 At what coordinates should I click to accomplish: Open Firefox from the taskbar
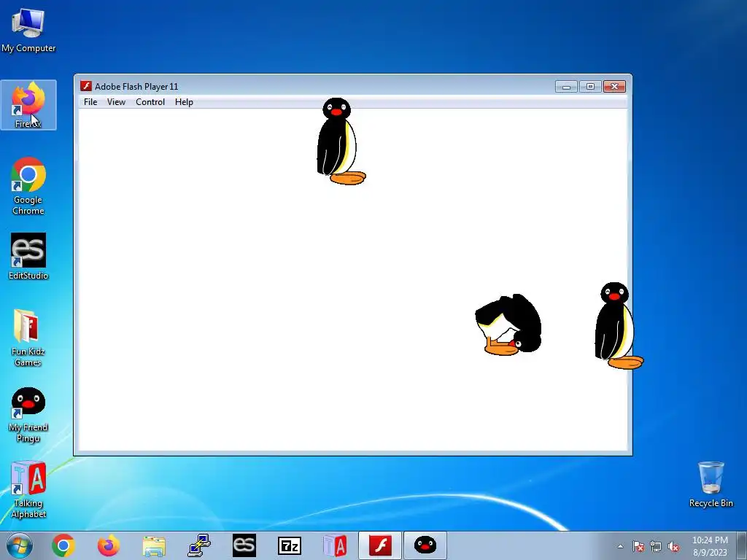pos(108,545)
